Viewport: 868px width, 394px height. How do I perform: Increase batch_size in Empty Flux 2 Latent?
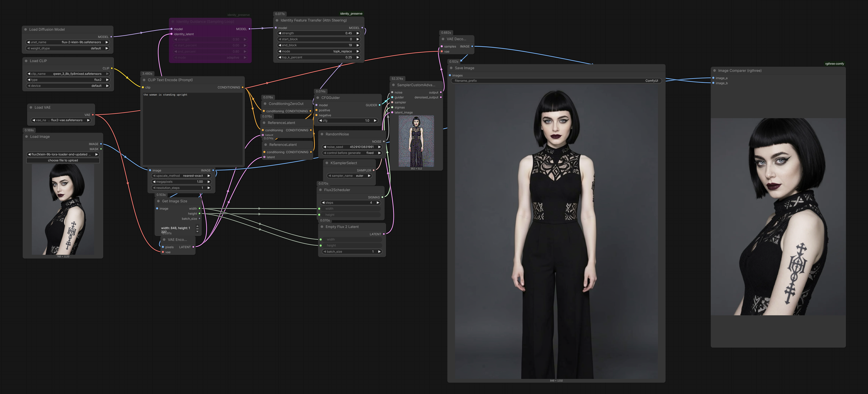pyautogui.click(x=379, y=252)
